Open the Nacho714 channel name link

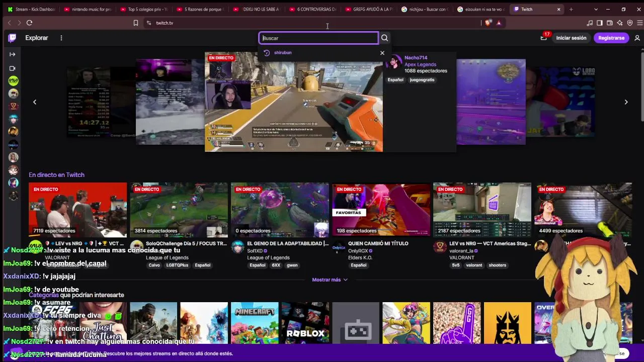click(416, 58)
